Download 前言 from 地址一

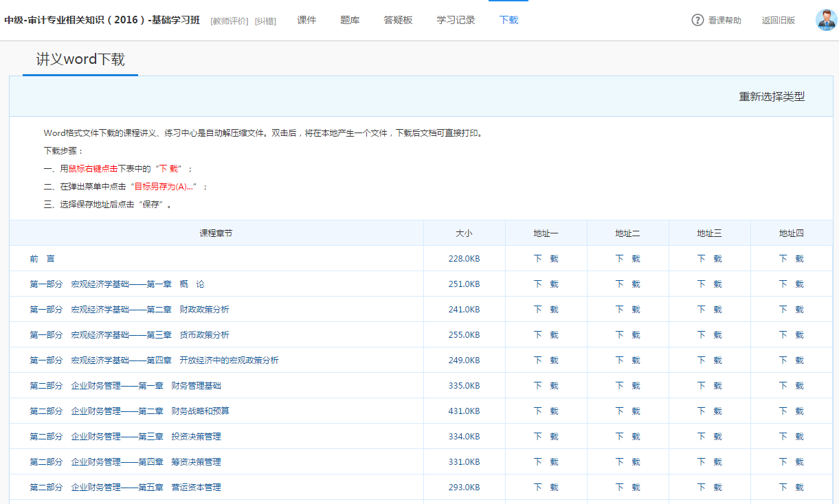[x=546, y=259]
